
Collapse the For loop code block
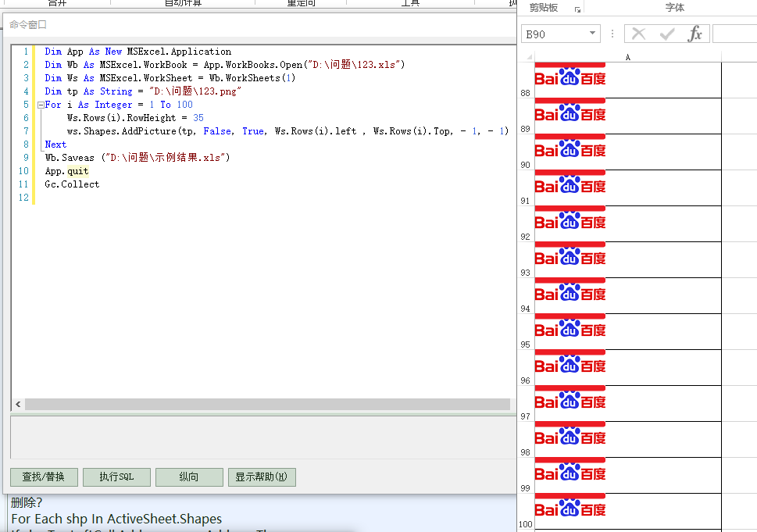coord(38,105)
